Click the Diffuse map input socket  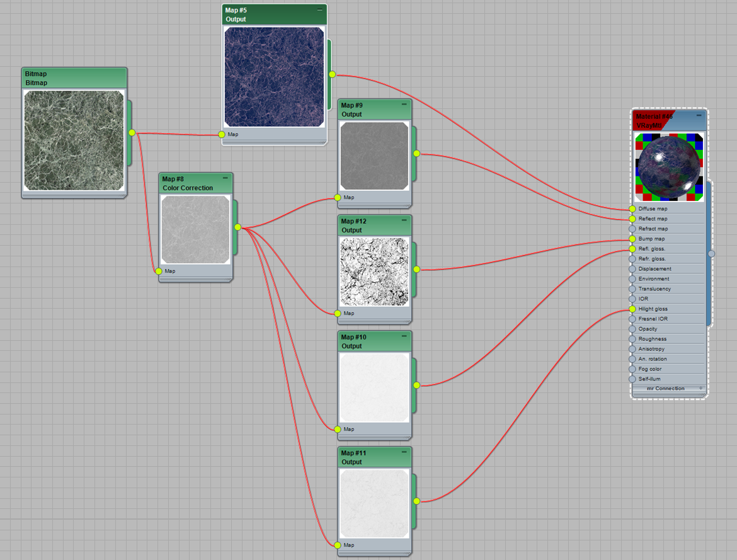click(x=632, y=209)
